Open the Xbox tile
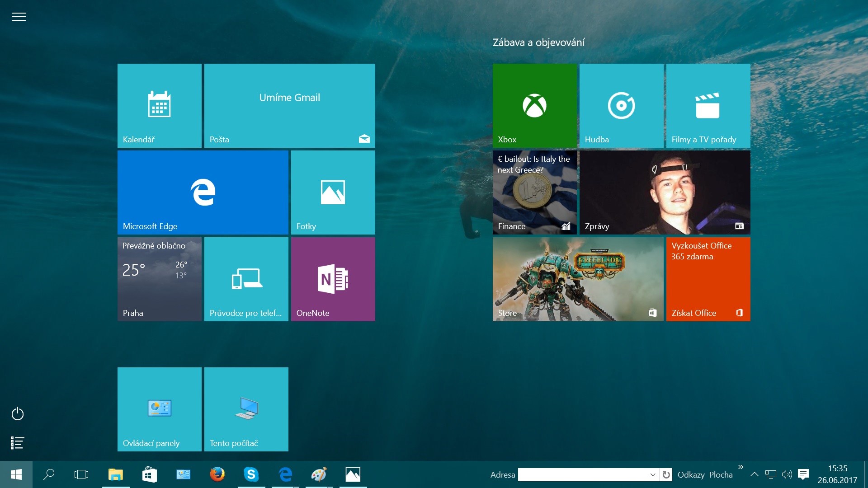Image resolution: width=868 pixels, height=488 pixels. coord(534,105)
